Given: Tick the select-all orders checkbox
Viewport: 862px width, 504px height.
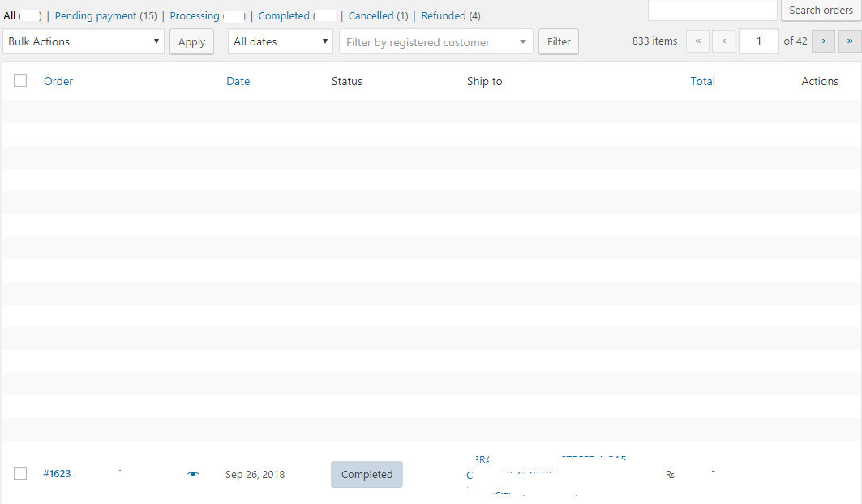Looking at the screenshot, I should pyautogui.click(x=20, y=81).
